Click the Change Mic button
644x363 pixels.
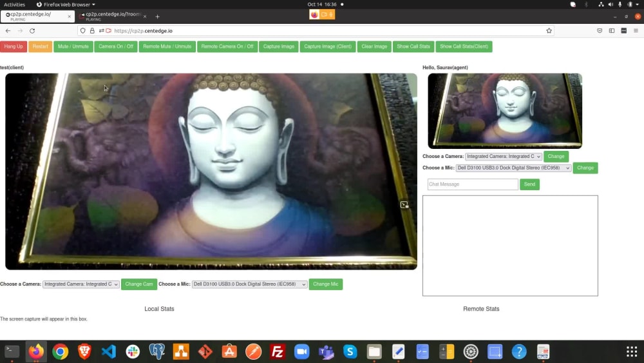[326, 284]
